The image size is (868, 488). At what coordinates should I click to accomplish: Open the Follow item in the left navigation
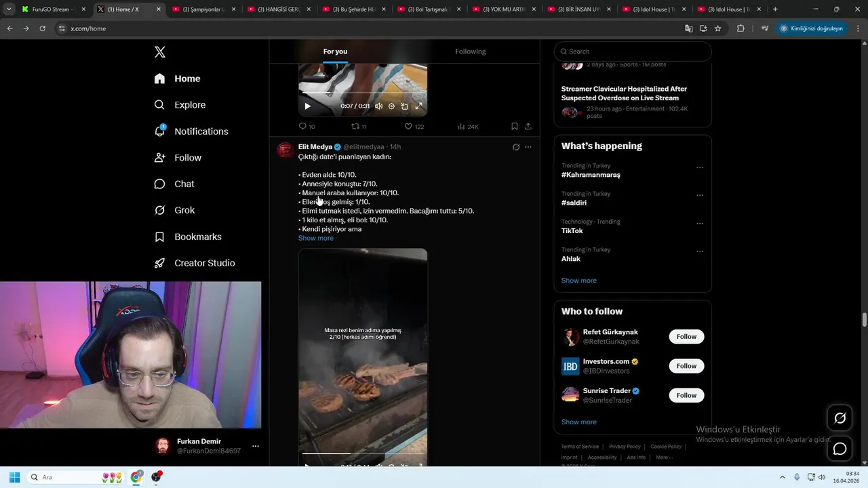pyautogui.click(x=178, y=157)
